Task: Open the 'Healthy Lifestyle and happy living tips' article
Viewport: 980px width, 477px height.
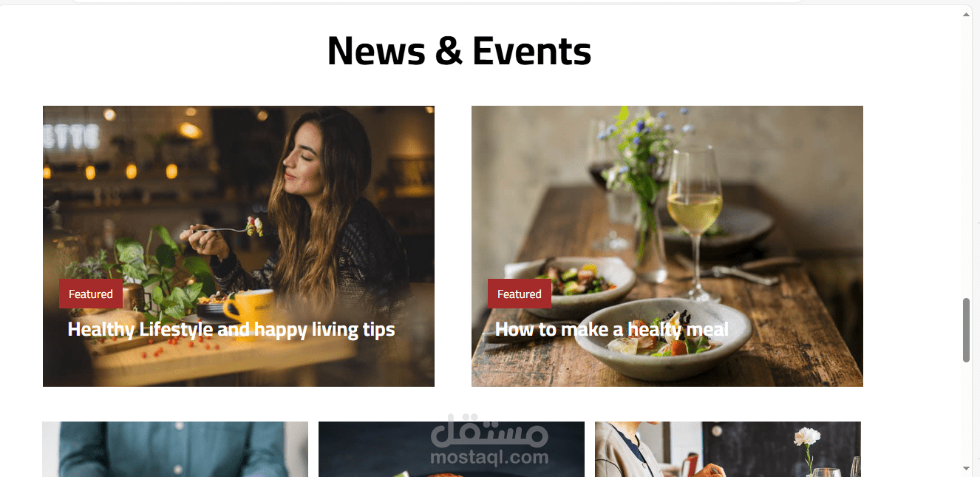Action: click(x=231, y=330)
